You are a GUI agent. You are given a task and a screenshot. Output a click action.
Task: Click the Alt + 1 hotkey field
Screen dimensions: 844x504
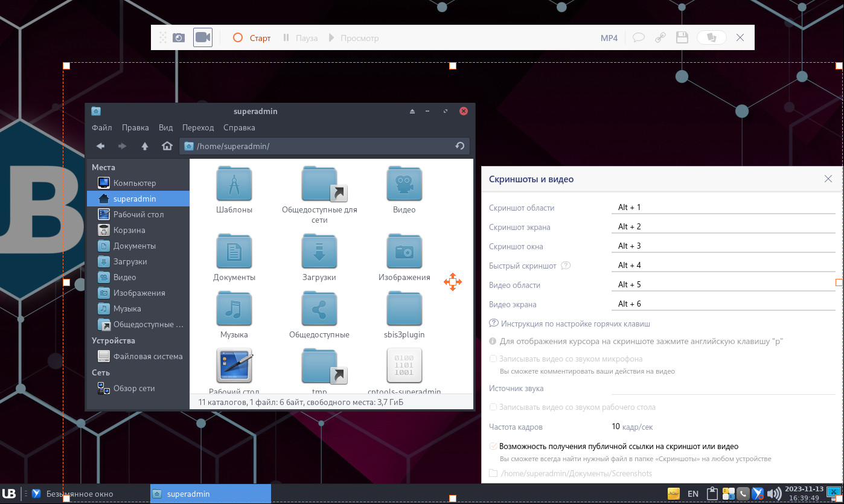(723, 207)
